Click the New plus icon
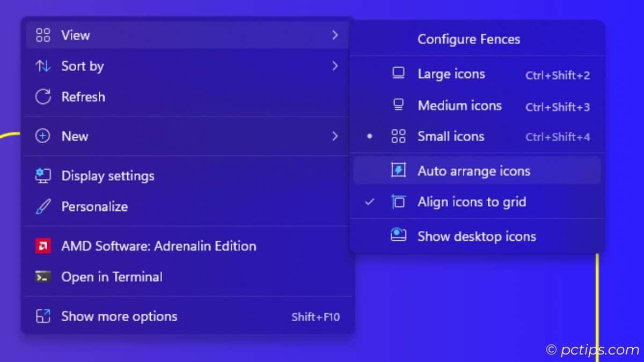 tap(43, 136)
